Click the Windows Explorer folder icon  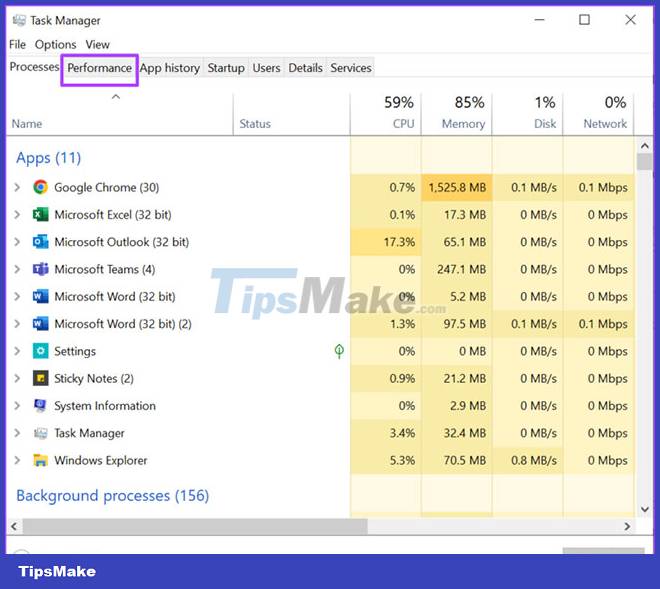(40, 460)
